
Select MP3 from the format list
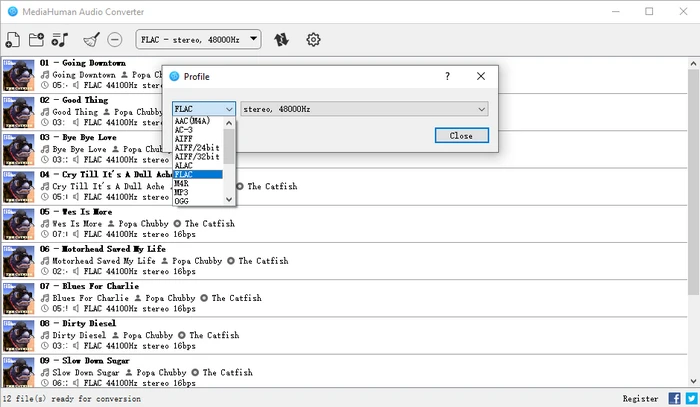point(183,192)
